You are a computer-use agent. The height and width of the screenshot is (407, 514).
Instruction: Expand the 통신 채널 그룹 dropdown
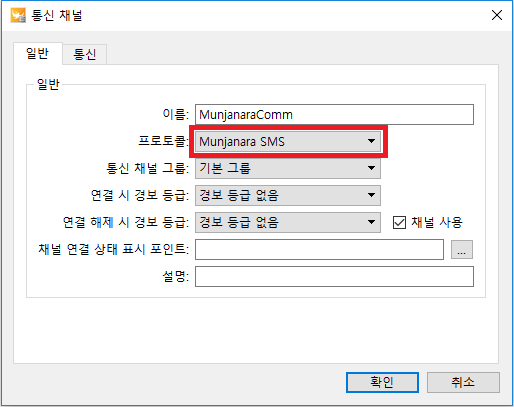click(x=288, y=168)
